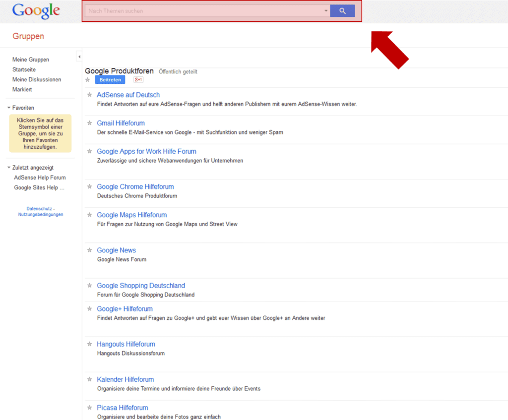Collapse the Favoriten section
508x420 pixels.
[9, 108]
